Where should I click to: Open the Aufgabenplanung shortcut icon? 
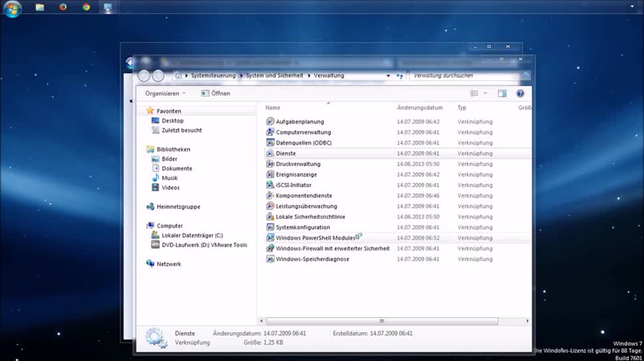coord(270,121)
